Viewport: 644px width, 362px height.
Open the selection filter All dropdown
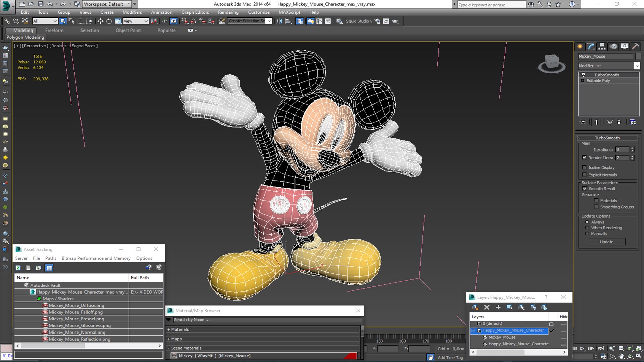click(x=45, y=21)
